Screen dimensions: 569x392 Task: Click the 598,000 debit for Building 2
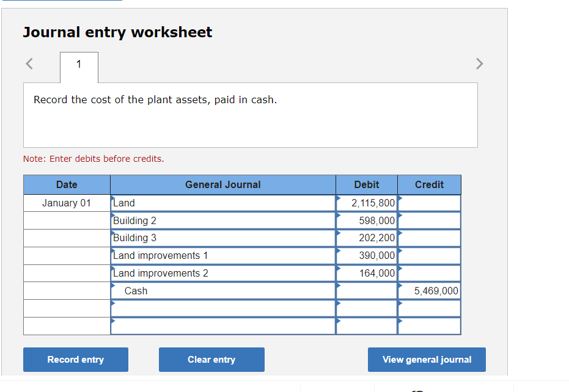point(367,220)
